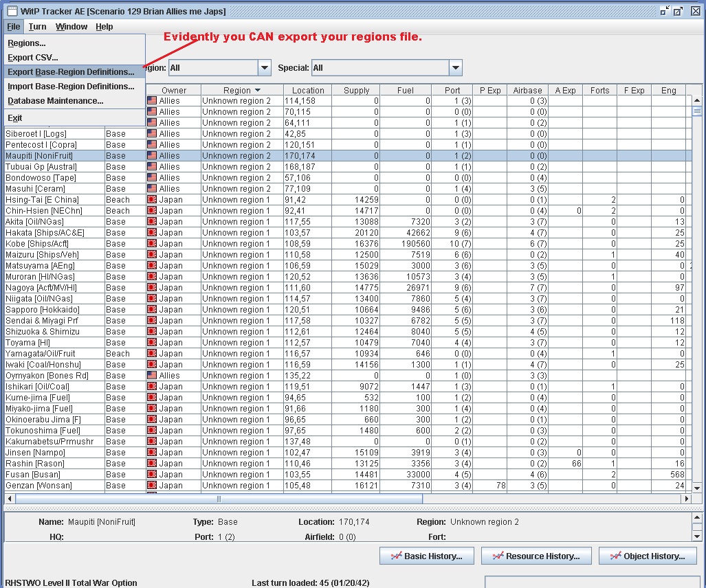Open Basic History... button
The width and height of the screenshot is (706, 588).
point(427,556)
